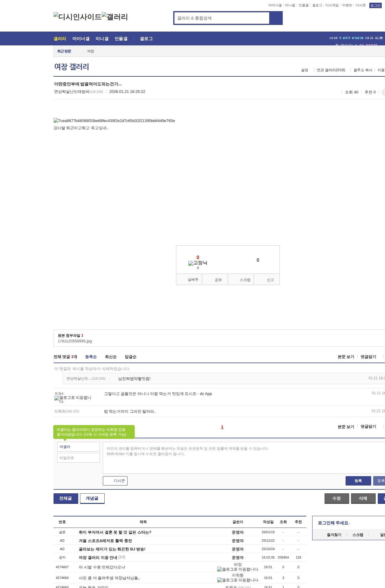The height and width of the screenshot is (588, 385).
Task: Click 댓글닫기 below the comments
Action: click(368, 427)
